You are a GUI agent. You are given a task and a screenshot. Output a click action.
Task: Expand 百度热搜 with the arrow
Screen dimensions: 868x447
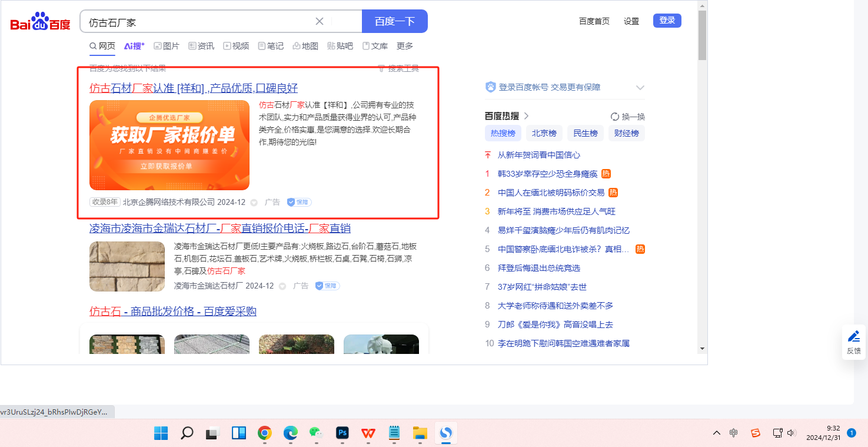coord(526,116)
